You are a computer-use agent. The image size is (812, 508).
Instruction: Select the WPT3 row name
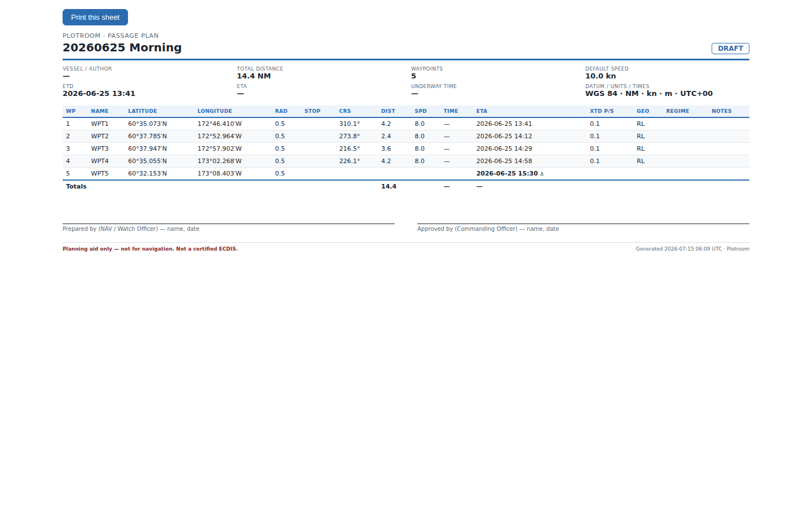pos(100,148)
